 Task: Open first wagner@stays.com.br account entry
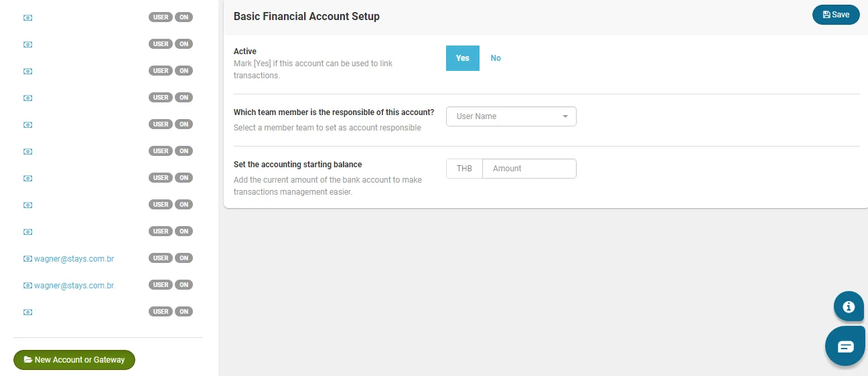coord(74,258)
